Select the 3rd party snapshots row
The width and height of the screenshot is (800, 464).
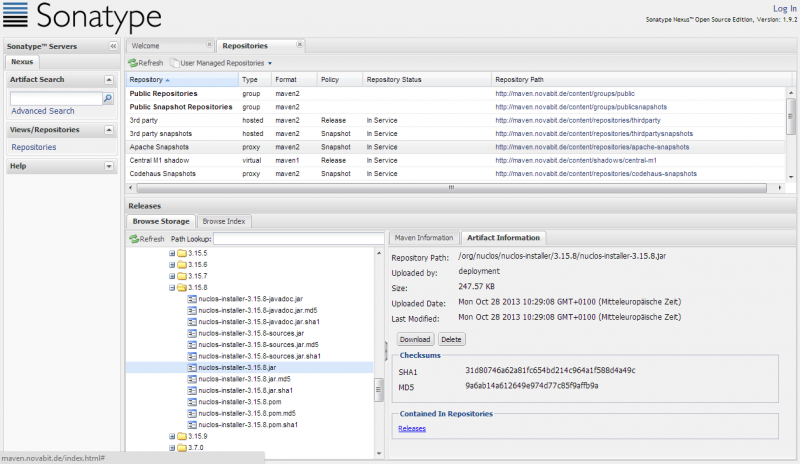tap(456, 134)
